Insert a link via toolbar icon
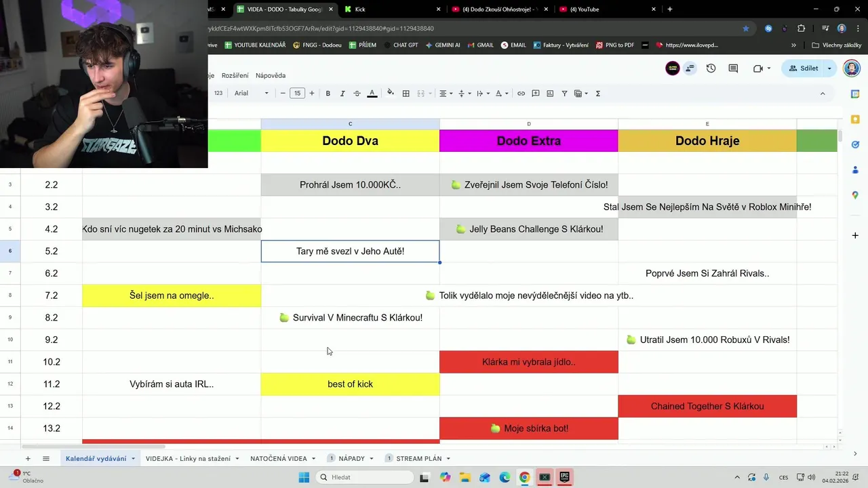 [x=521, y=94]
